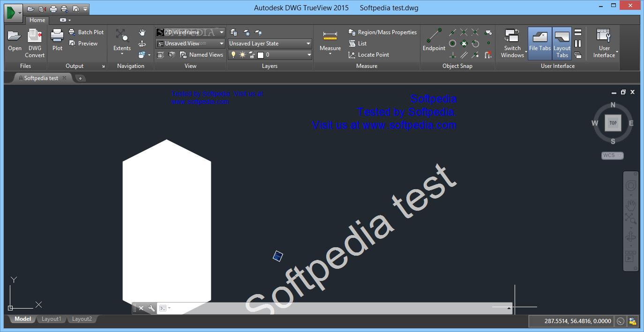The image size is (644, 332).
Task: Click the TOP face of ViewCube
Action: 613,123
